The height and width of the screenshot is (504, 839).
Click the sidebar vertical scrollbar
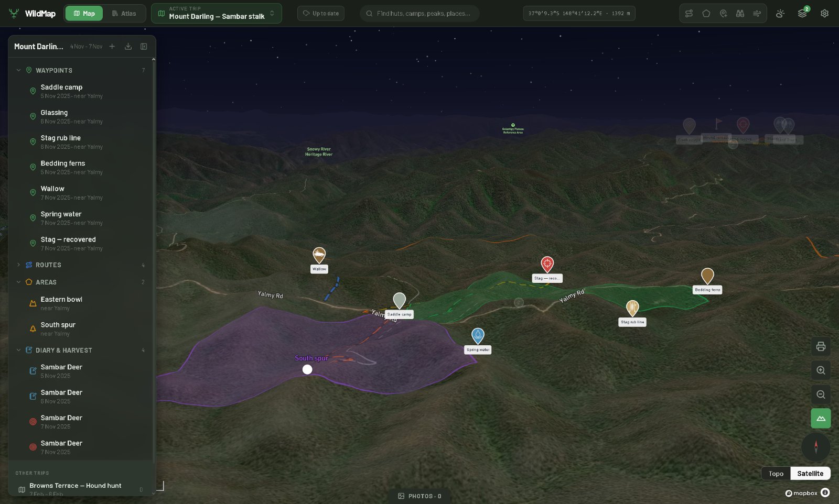[x=154, y=262]
